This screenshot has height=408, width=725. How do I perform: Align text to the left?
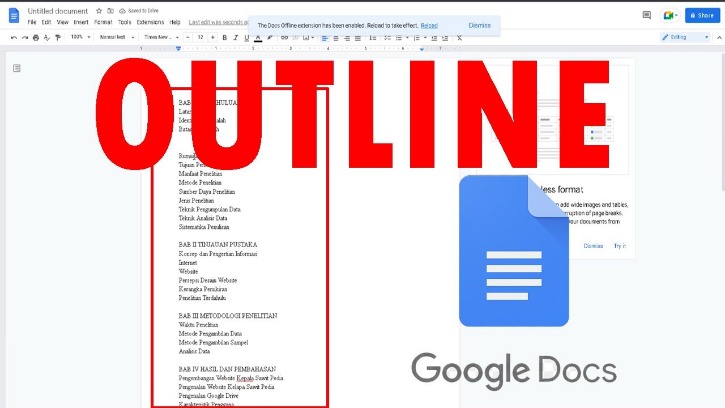click(325, 37)
